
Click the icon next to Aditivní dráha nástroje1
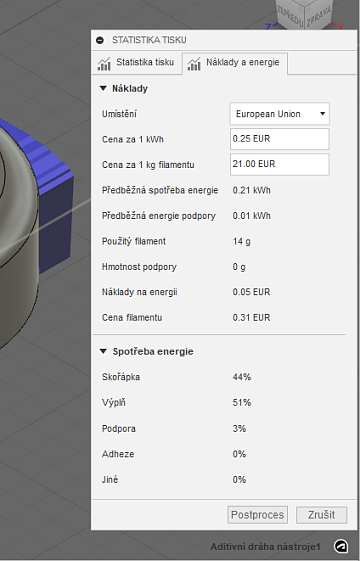pyautogui.click(x=341, y=546)
